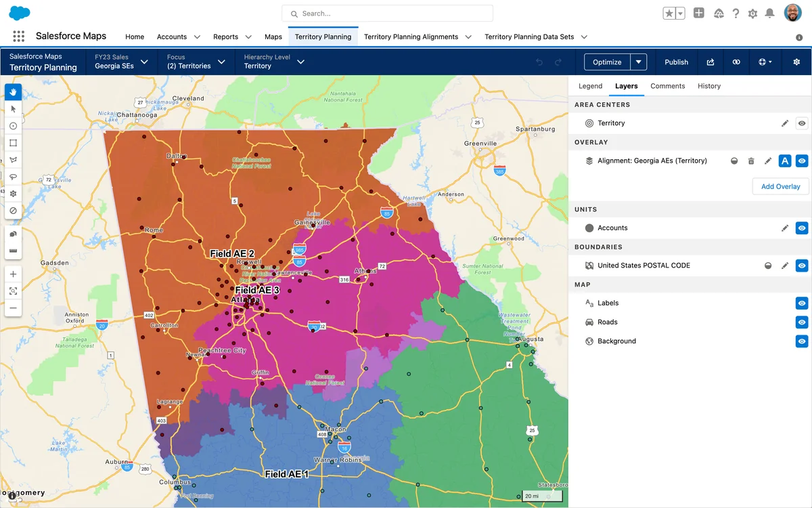Open global actions plus icon
Image resolution: width=812 pixels, height=508 pixels.
(699, 13)
